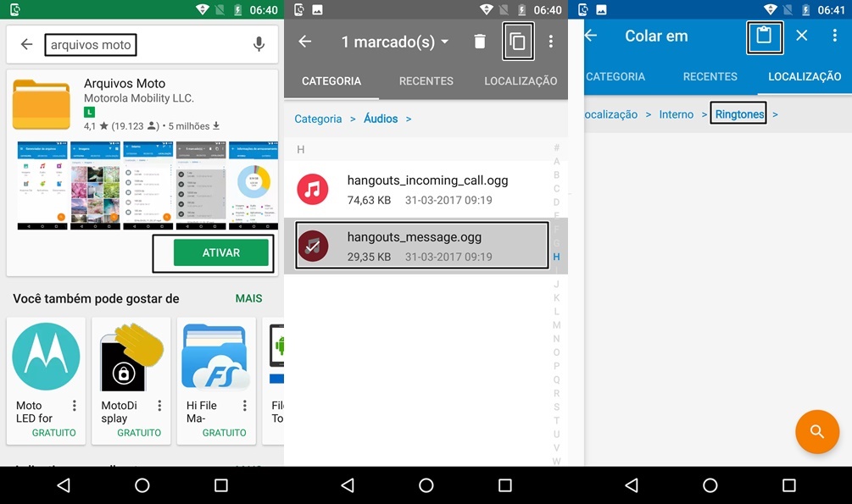
Task: Jump to letter H in index scrollbar
Action: (556, 257)
